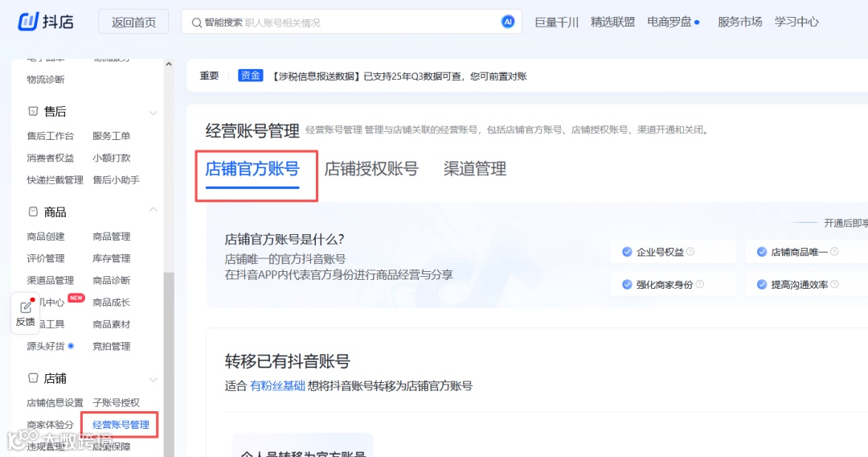Open 渠道品管理 in sidebar

pyautogui.click(x=51, y=280)
